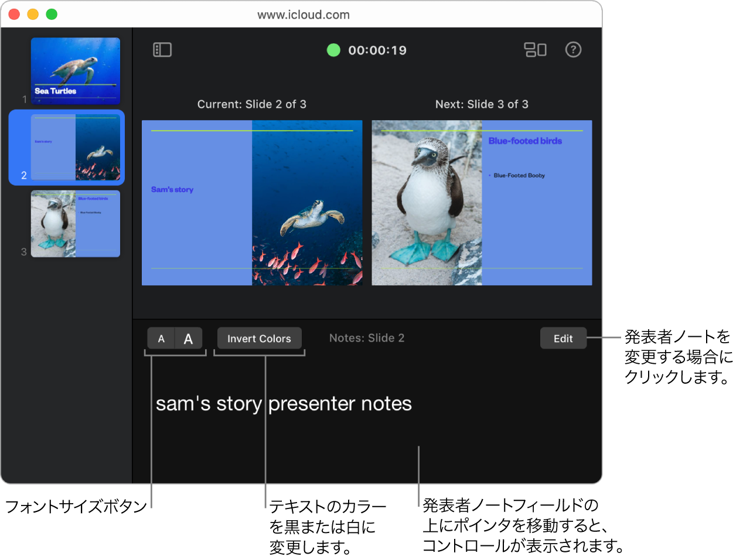The width and height of the screenshot is (743, 560).
Task: Click 'Blue-footed birds' title in next slide
Action: [x=525, y=141]
